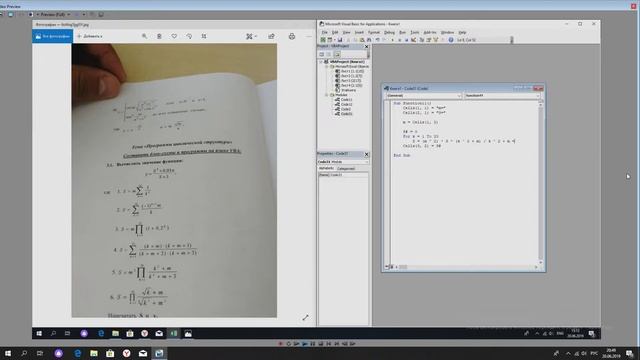
Task: Open the View menu in VBA editor
Action: click(x=347, y=32)
